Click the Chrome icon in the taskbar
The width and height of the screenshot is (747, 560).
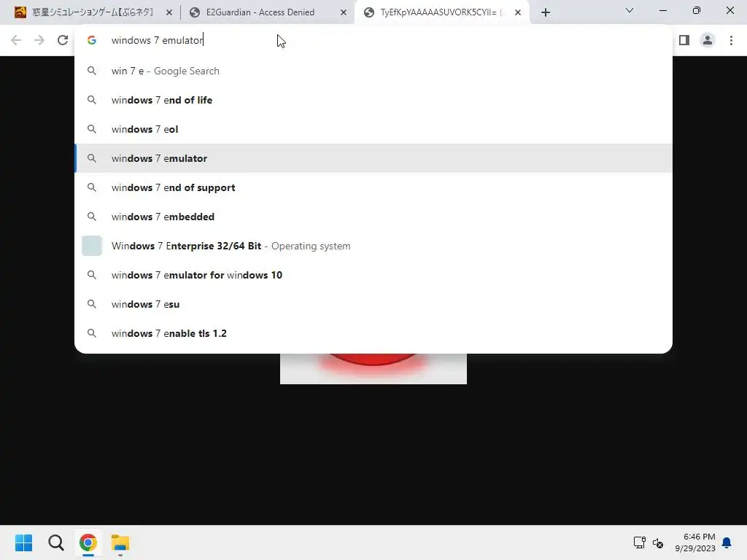[88, 542]
